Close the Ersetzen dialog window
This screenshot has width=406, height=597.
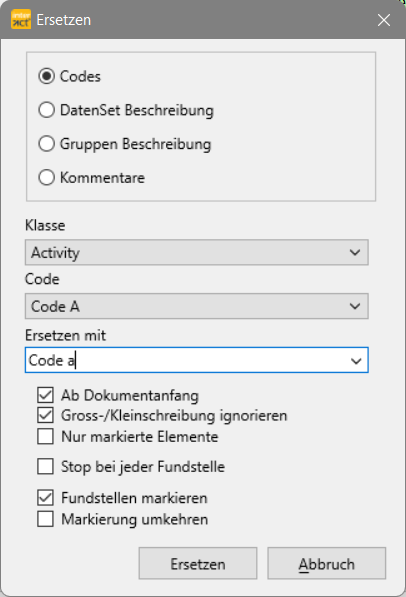384,20
